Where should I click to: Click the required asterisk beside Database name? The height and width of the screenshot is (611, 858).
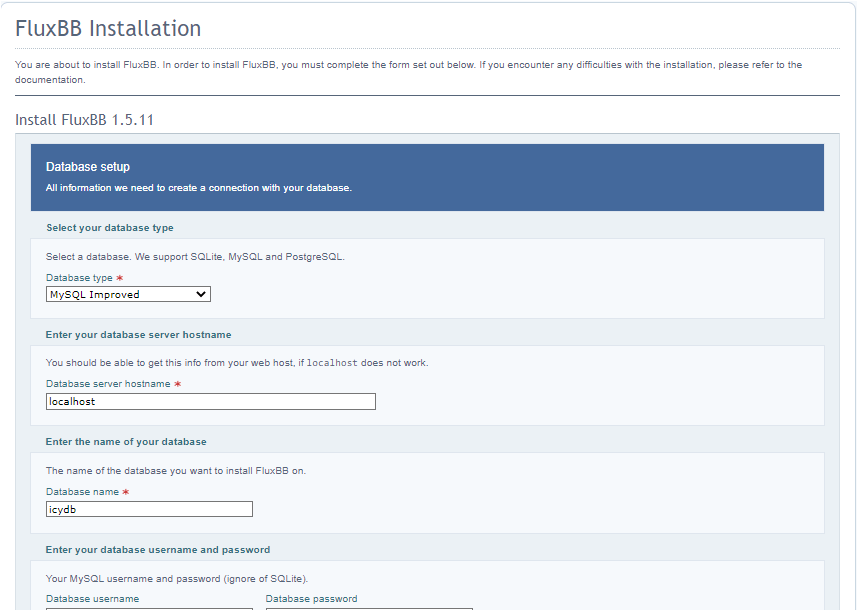pyautogui.click(x=126, y=492)
